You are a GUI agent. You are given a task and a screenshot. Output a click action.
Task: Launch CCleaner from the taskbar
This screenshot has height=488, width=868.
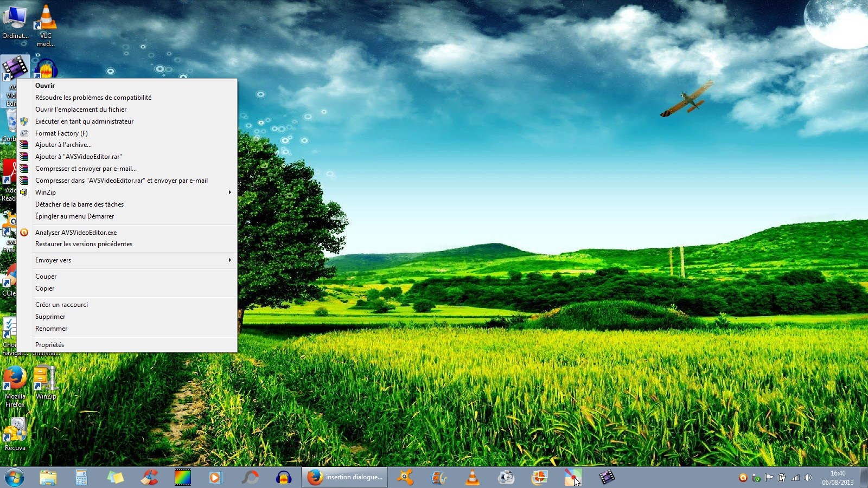pos(149,478)
